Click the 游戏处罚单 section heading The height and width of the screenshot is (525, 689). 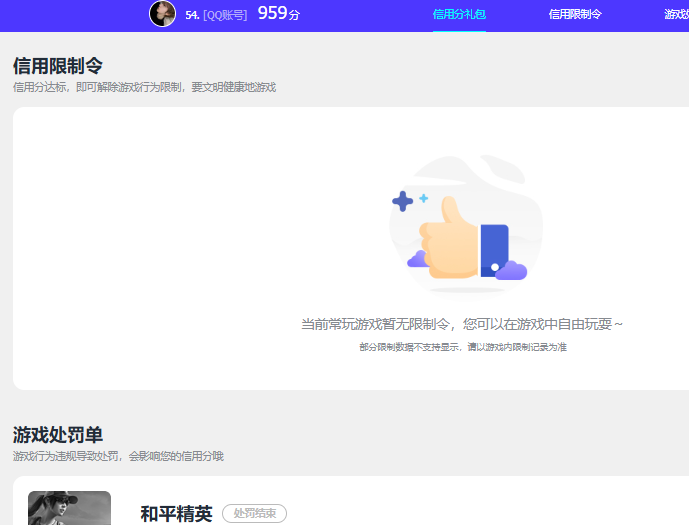tap(58, 435)
